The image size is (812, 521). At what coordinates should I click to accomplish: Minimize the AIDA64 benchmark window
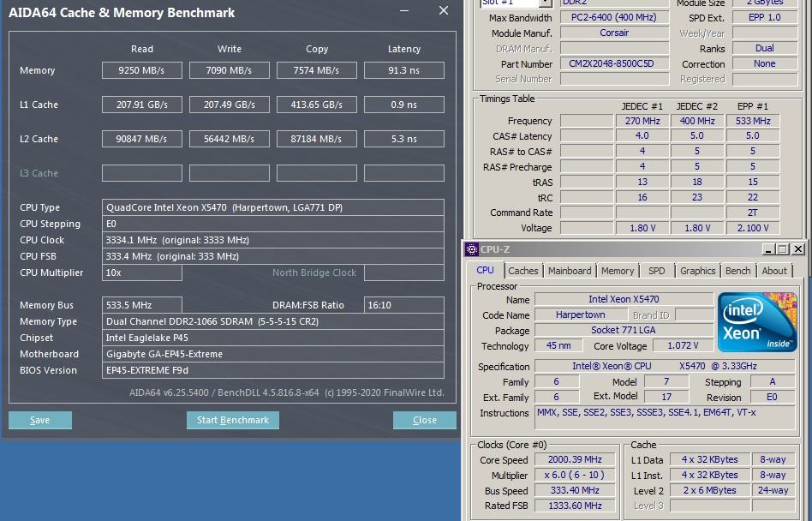(x=404, y=11)
